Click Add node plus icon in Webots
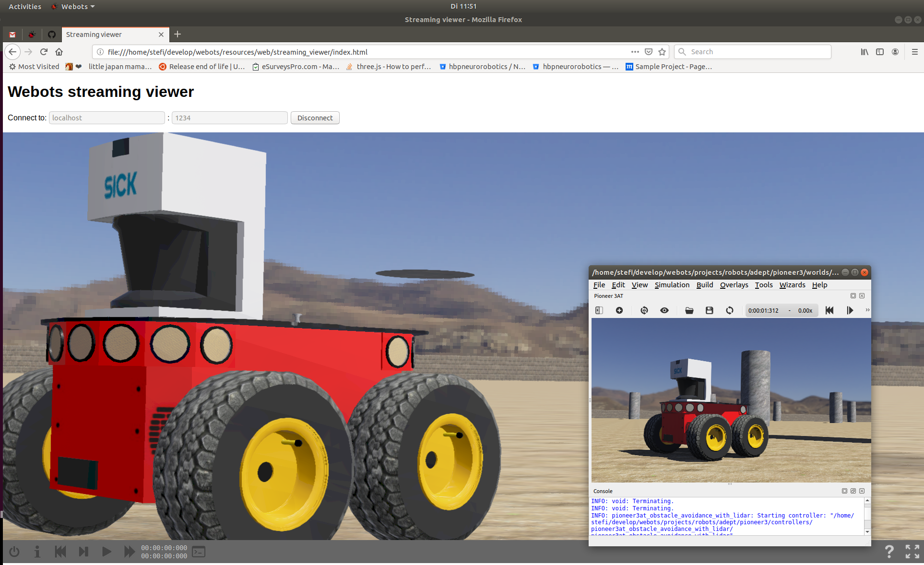Screen dimensions: 924x565 click(x=619, y=310)
